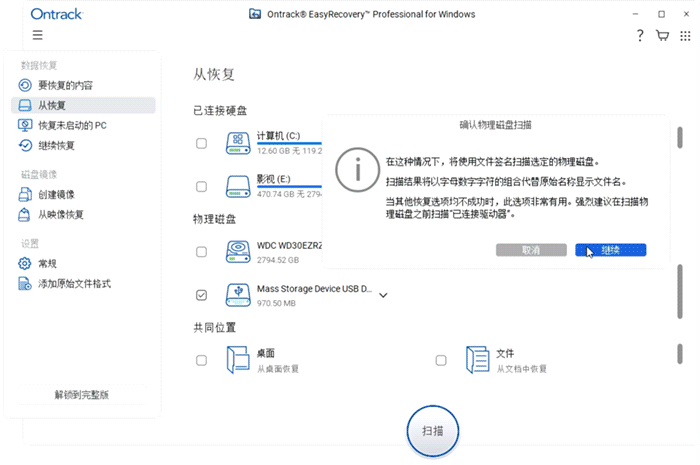Click the 常规 gear icon
This screenshot has width=700, height=465.
coord(25,264)
